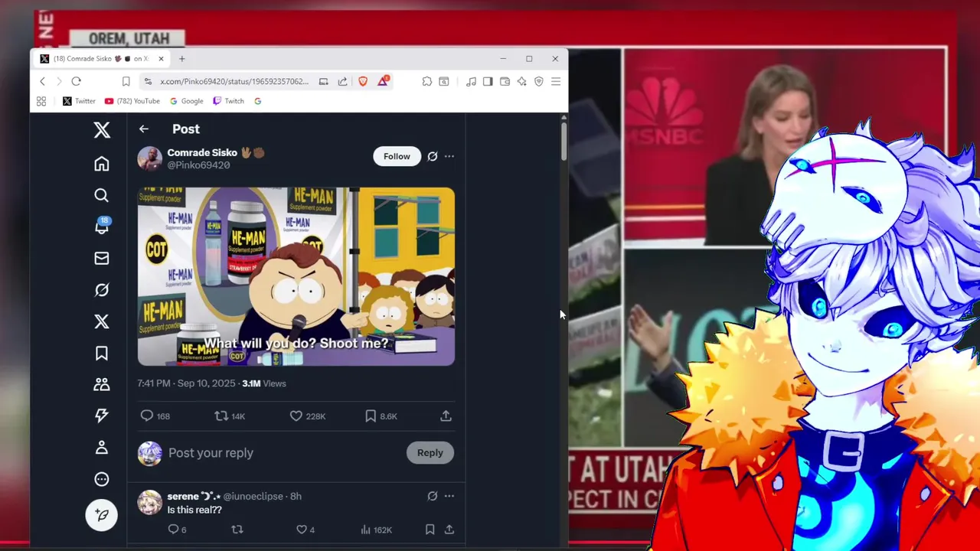The width and height of the screenshot is (980, 551).
Task: Open Profile in X sidebar
Action: coord(102,448)
